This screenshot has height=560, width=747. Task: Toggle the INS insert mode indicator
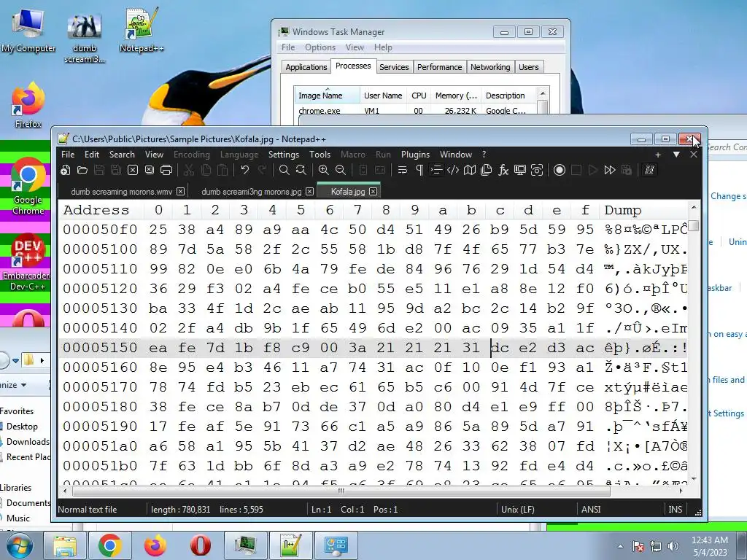(675, 509)
